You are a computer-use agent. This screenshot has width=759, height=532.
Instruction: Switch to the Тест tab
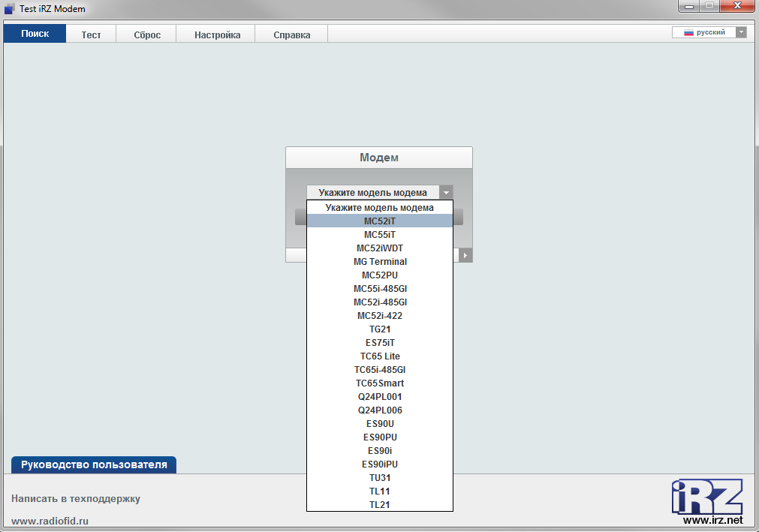(x=91, y=35)
